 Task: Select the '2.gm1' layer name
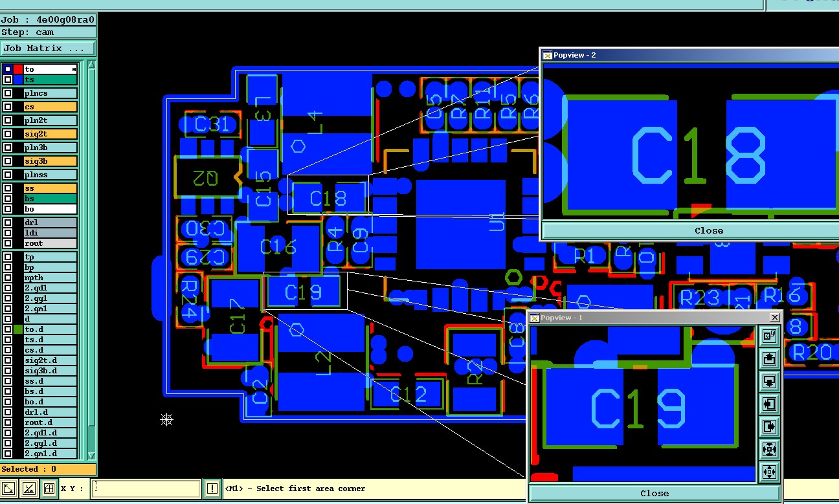[50, 309]
